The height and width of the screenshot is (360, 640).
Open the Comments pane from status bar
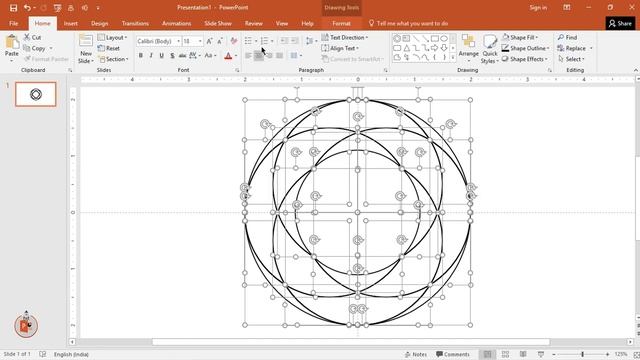453,354
